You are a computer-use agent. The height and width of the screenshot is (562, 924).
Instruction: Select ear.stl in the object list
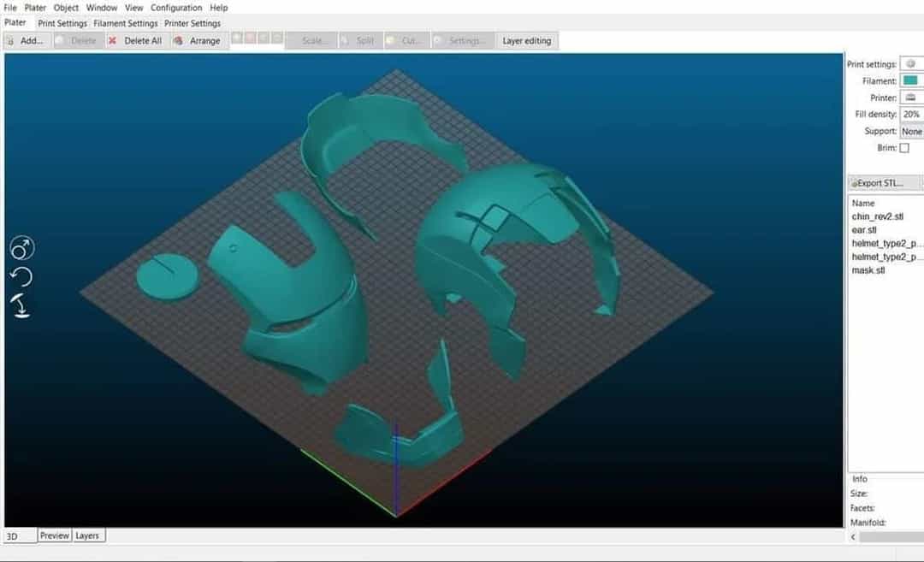point(864,230)
